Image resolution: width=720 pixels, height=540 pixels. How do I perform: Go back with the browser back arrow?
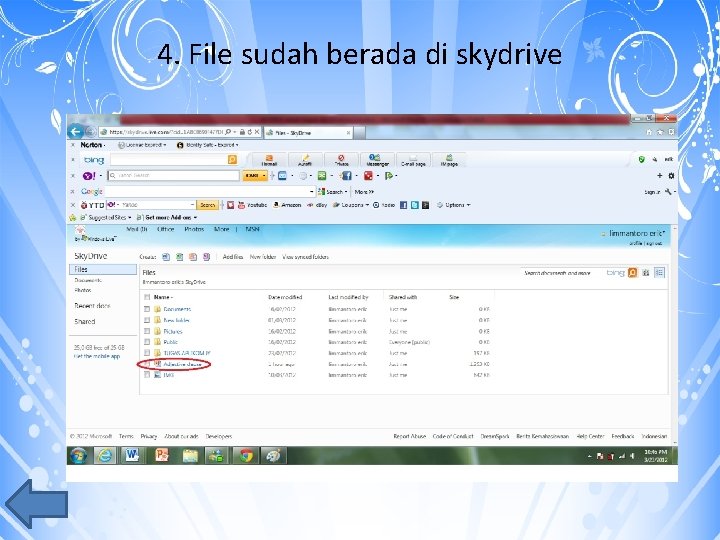coord(75,132)
